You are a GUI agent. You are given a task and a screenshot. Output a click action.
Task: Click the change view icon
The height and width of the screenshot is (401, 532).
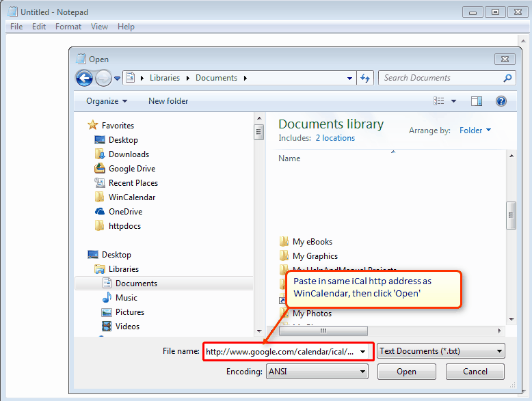coord(440,101)
